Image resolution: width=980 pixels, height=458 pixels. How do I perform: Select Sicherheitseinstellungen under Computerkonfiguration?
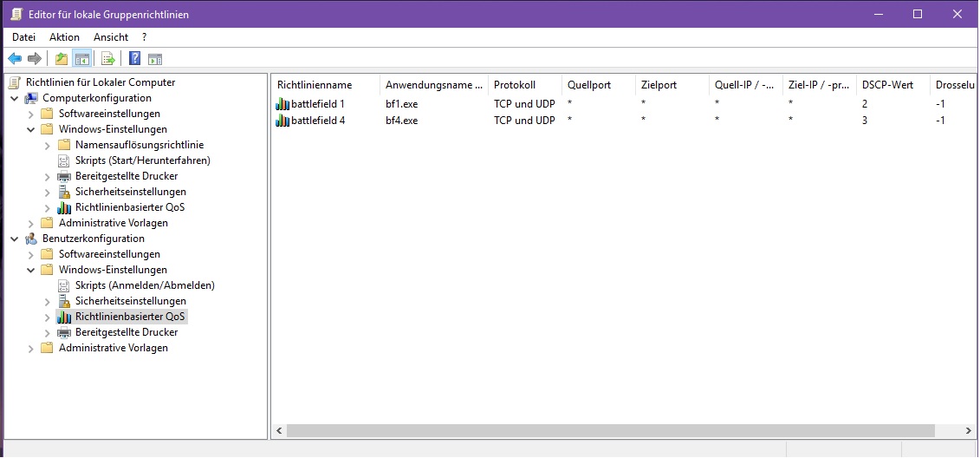(131, 192)
